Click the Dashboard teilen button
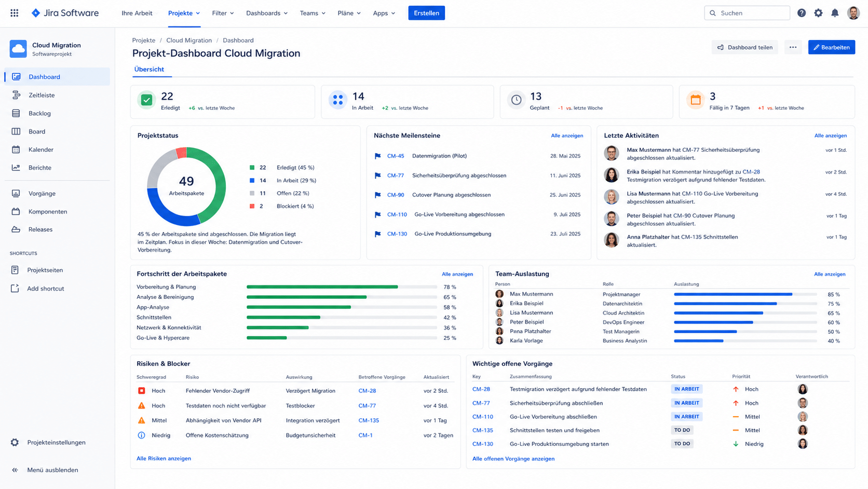868x489 pixels. click(744, 47)
